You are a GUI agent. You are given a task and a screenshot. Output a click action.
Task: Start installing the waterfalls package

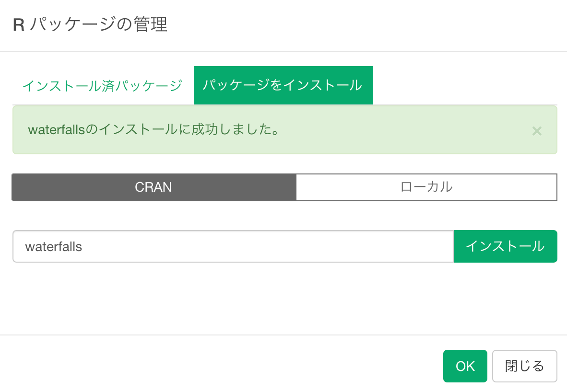[505, 246]
